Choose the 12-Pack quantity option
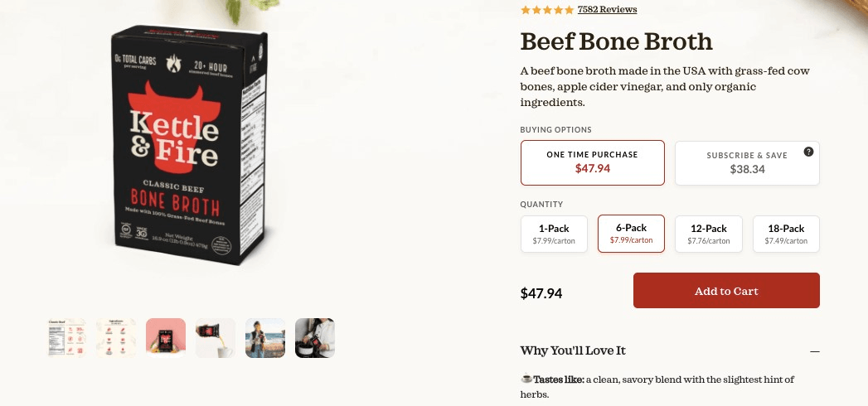This screenshot has height=406, width=868. pos(708,234)
